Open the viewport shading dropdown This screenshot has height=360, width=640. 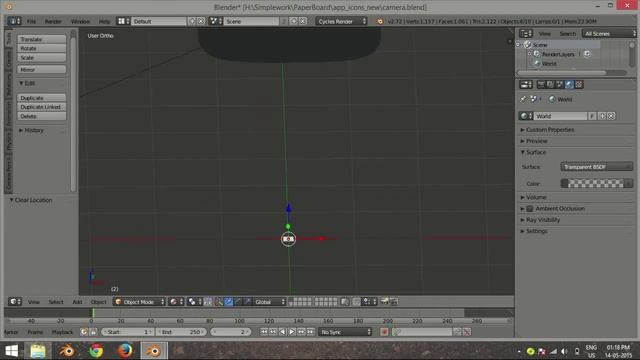click(x=176, y=302)
